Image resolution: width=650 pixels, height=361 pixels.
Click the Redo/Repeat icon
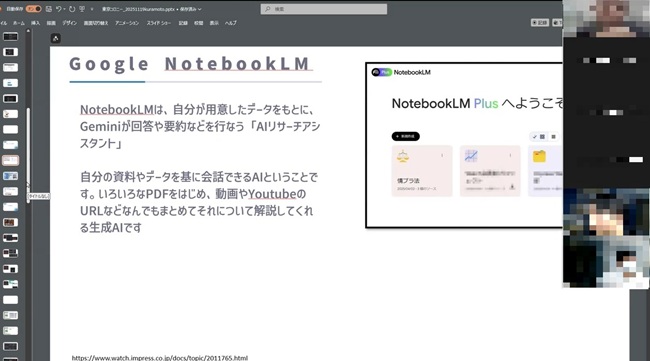click(x=72, y=9)
